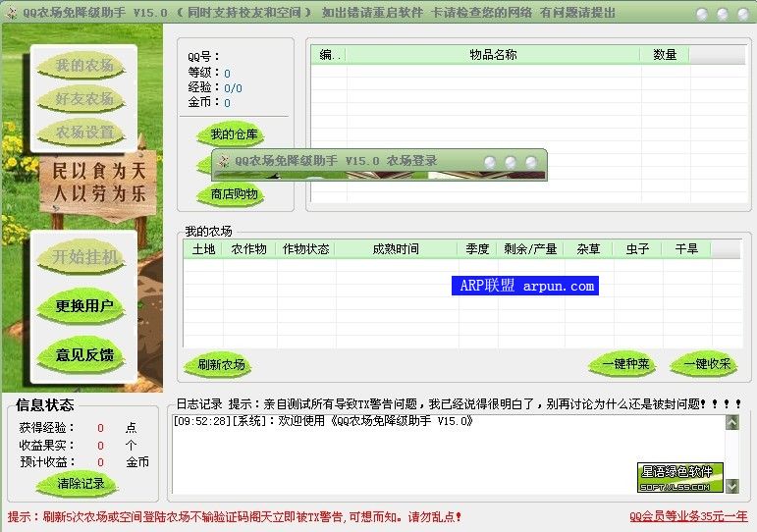Open QQ会员等业务35元一年 link
The height and width of the screenshot is (532, 757).
tap(688, 516)
